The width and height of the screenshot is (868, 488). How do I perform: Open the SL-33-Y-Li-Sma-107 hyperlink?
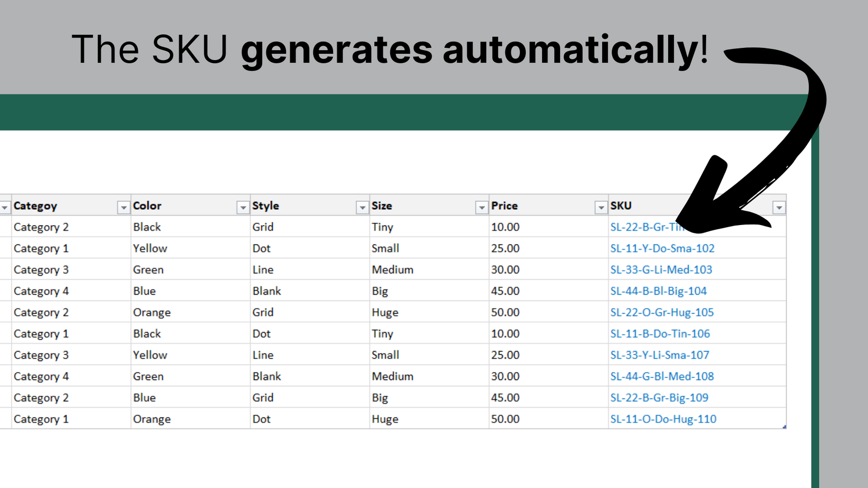pyautogui.click(x=660, y=355)
